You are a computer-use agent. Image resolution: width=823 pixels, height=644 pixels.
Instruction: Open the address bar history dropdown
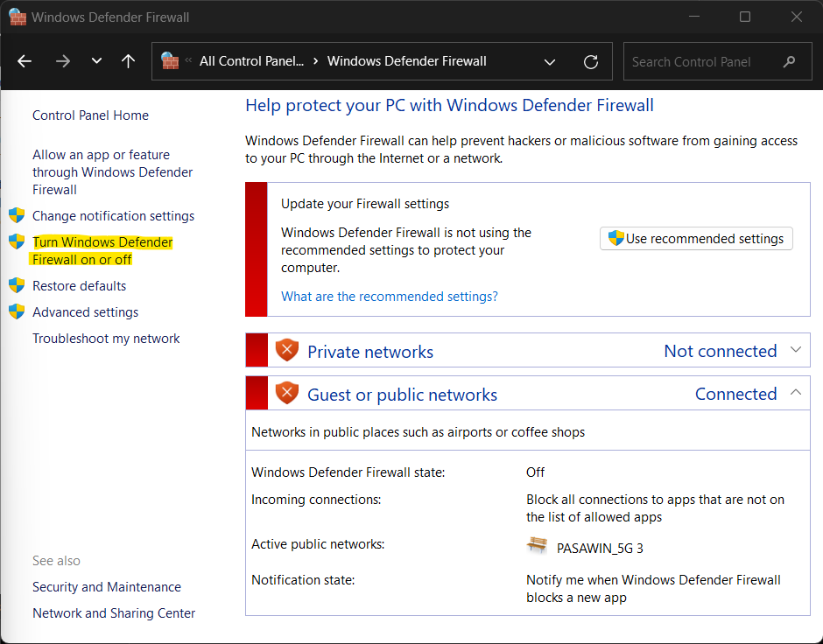[550, 62]
